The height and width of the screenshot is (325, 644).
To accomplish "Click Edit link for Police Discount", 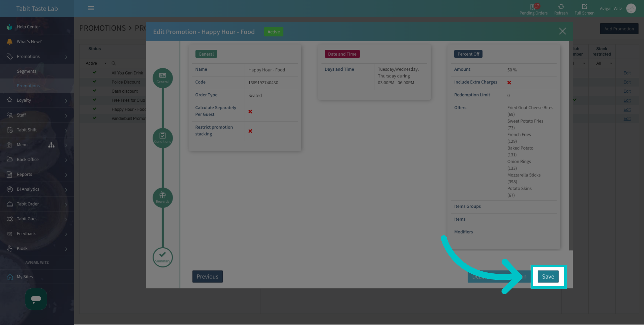I will point(627,82).
